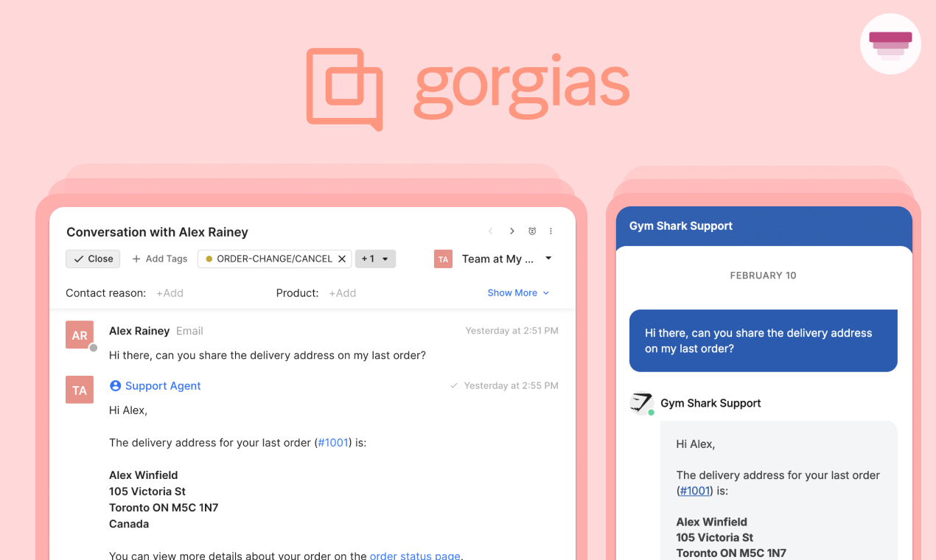Click Alex Rainey's question text in the conversation

[268, 355]
